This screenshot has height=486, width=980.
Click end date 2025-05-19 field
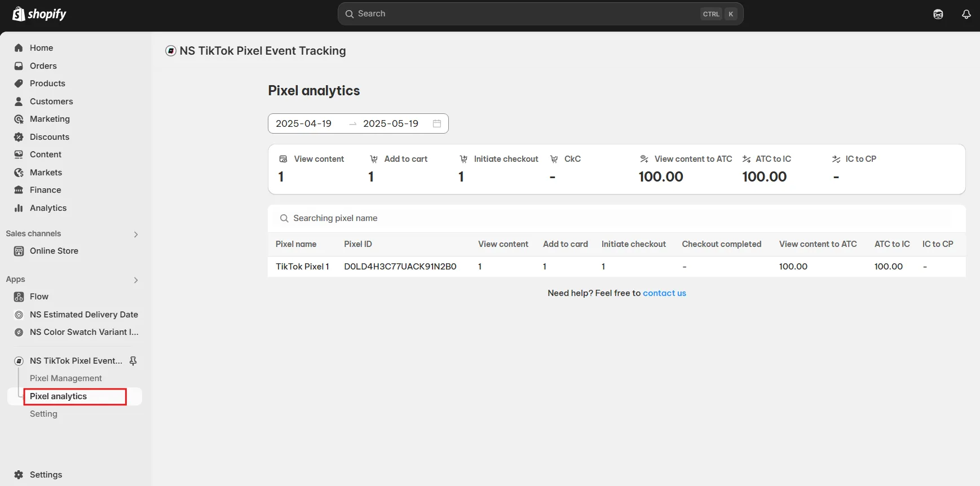(391, 123)
